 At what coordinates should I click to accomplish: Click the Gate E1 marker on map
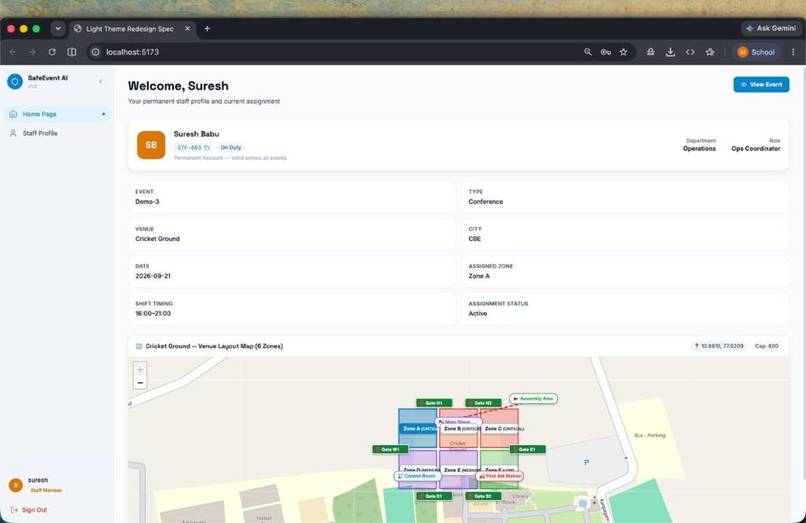527,449
